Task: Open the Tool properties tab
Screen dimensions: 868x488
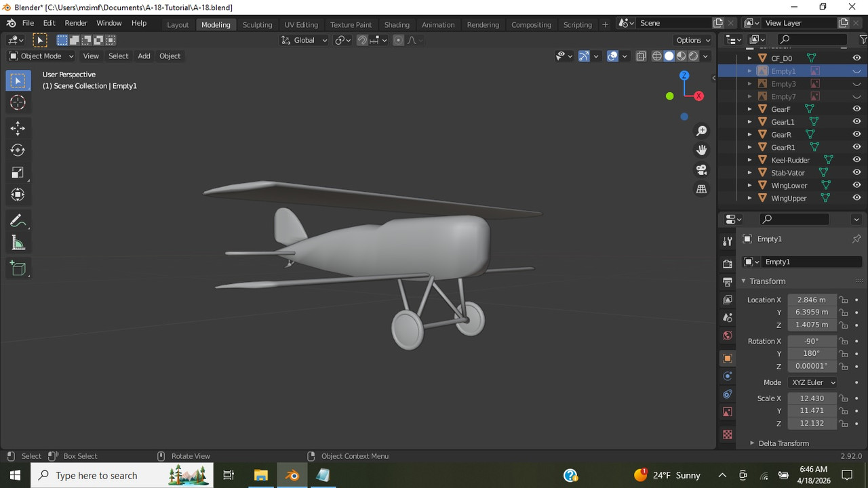Action: pos(728,241)
